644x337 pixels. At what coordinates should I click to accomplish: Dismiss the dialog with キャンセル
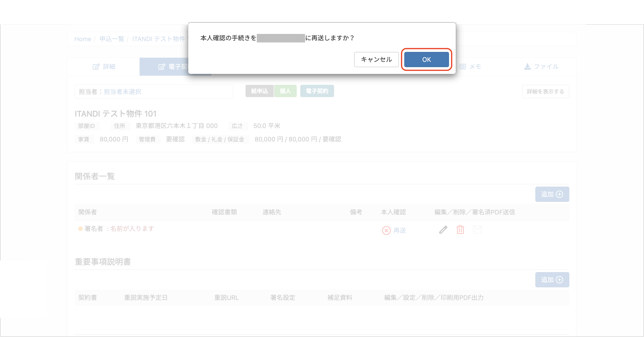point(376,60)
